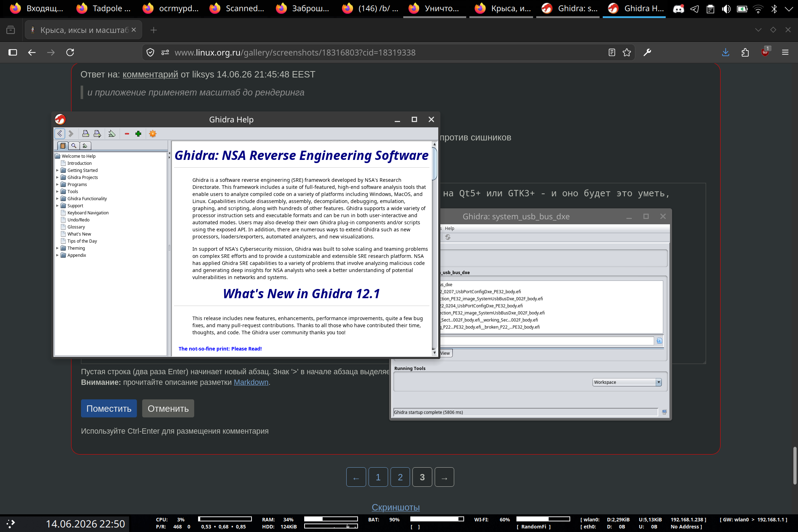Screen dimensions: 798x532
Task: Open the What's New help topic
Action: (79, 234)
